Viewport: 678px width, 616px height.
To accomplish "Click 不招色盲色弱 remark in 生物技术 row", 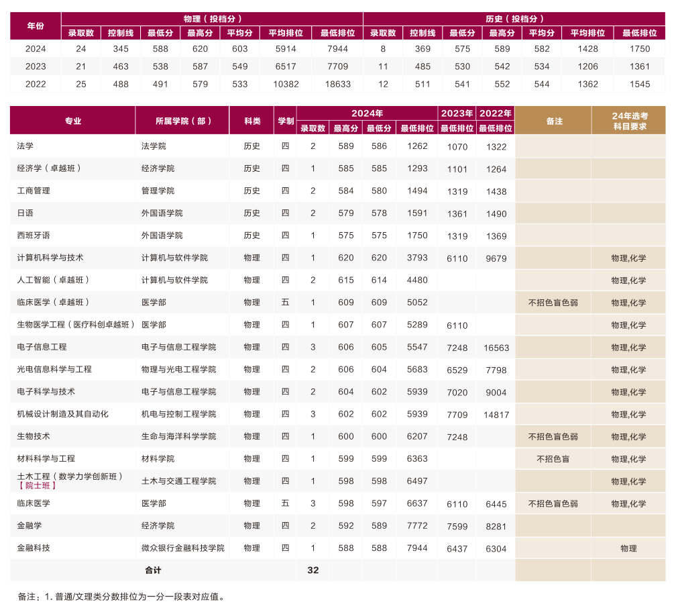I will [553, 437].
